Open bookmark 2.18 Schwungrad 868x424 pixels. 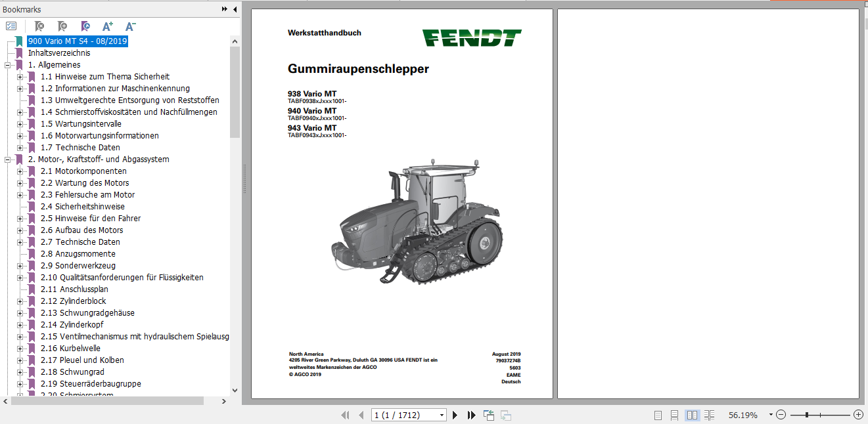tap(72, 372)
